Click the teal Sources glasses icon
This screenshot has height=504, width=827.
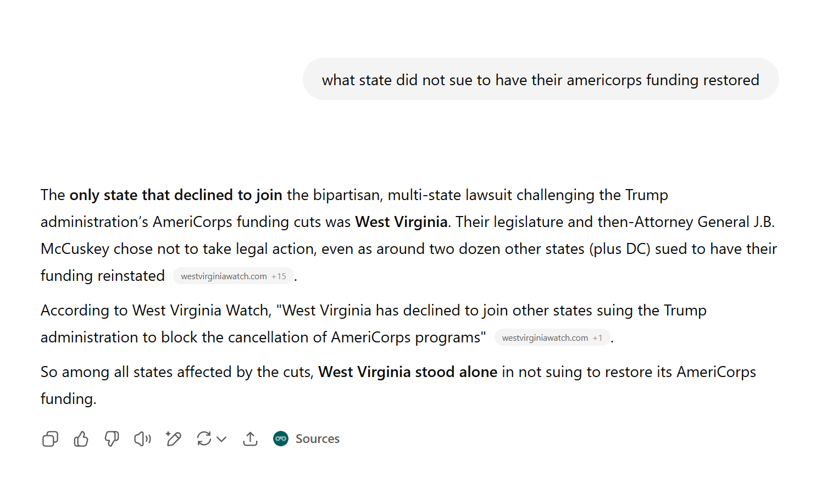[x=281, y=439]
